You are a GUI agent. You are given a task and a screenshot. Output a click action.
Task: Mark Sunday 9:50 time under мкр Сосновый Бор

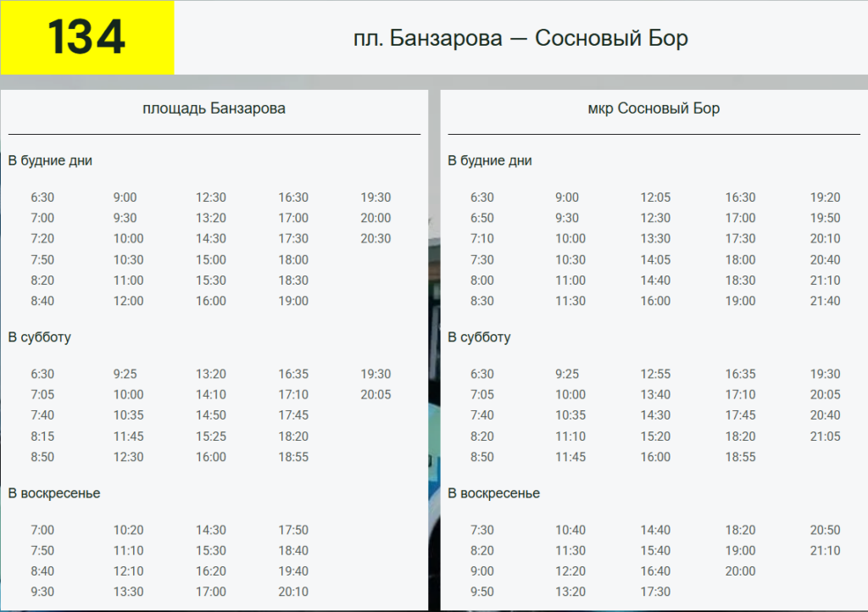pyautogui.click(x=482, y=592)
